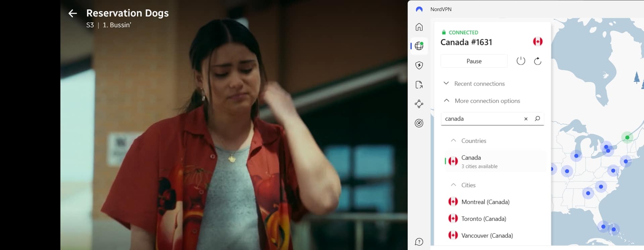Click the Toronto flag icon

[453, 218]
